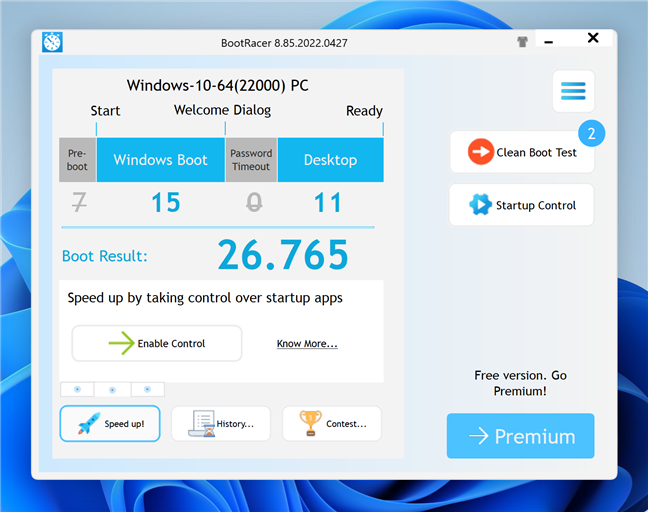The image size is (648, 512).
Task: Click the Desktop phase block
Action: click(x=331, y=160)
